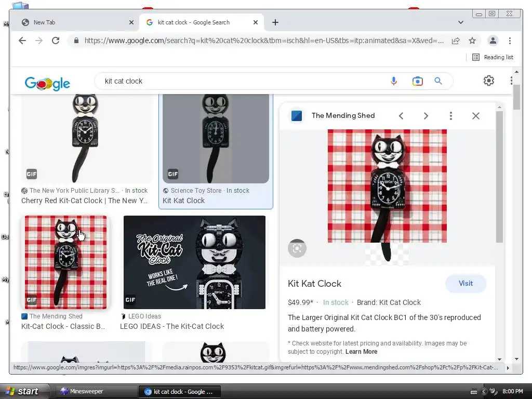Show next image in preview panel
The image size is (532, 399).
pyautogui.click(x=426, y=116)
